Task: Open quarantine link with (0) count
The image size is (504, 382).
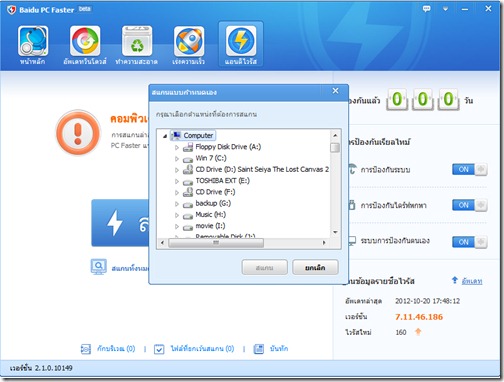Action: coord(116,349)
